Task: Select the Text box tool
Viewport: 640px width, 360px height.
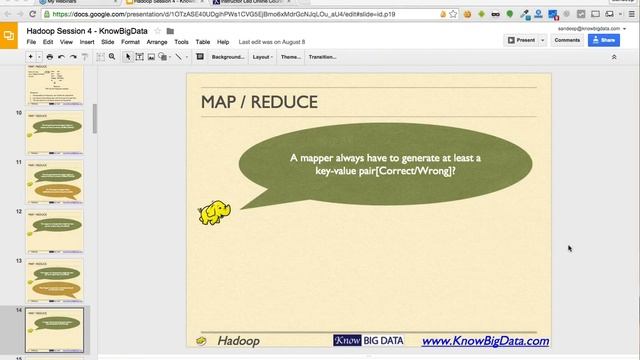Action: click(x=140, y=57)
